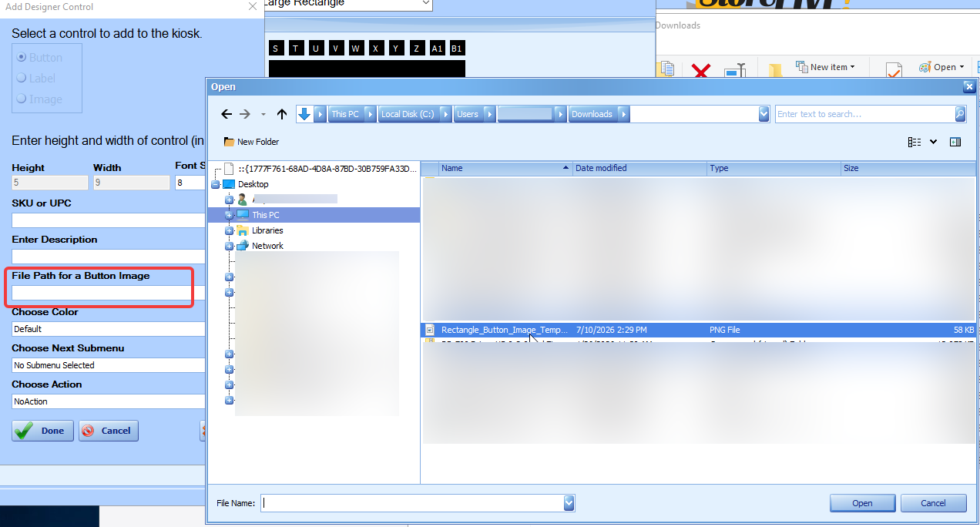The width and height of the screenshot is (980, 527).
Task: Close the Open dialog
Action: [x=969, y=87]
